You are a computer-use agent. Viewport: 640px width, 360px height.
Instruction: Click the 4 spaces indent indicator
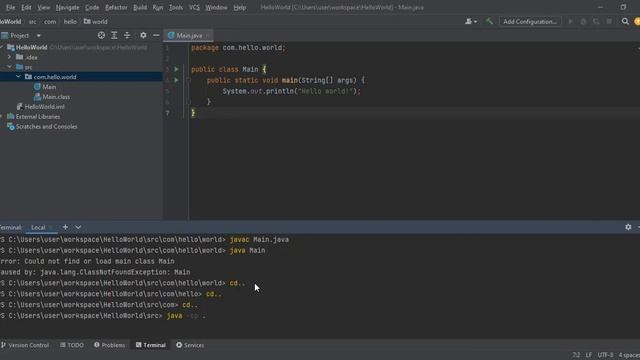[x=629, y=355]
